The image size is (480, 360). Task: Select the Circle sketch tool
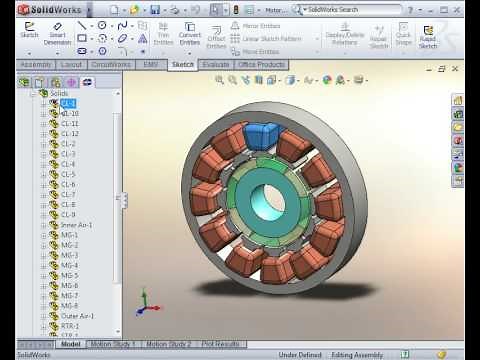tap(102, 25)
